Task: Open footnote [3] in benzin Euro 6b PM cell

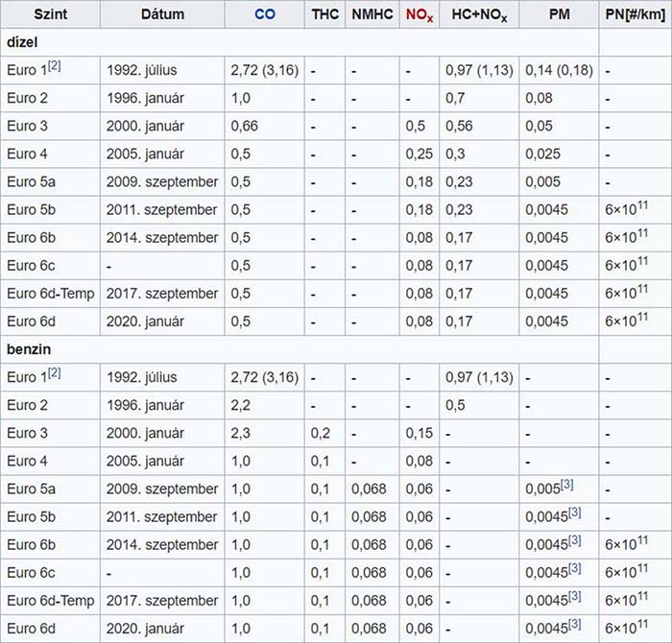Action: 575,540
